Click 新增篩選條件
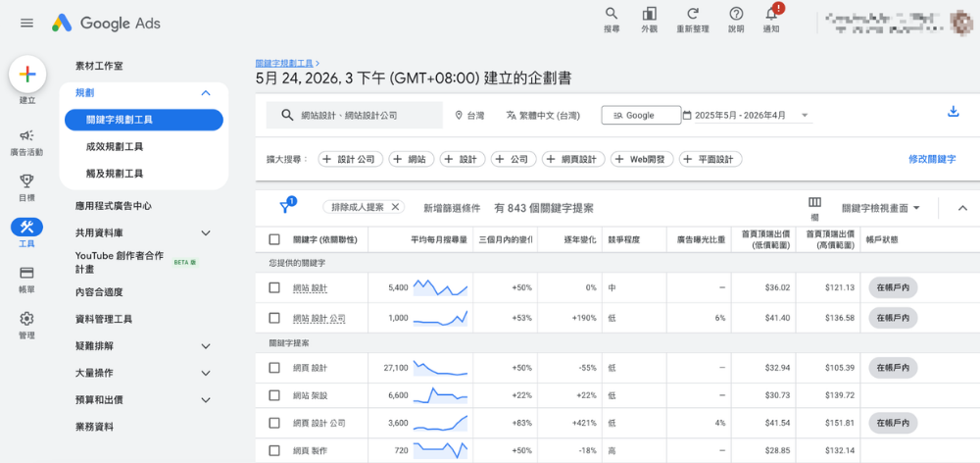This screenshot has width=980, height=463. pyautogui.click(x=451, y=208)
